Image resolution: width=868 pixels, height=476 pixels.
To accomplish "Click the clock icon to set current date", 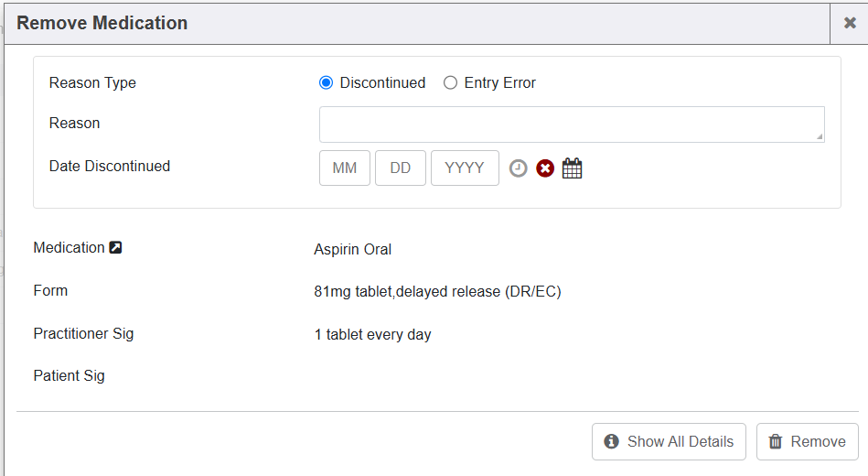I will coord(519,168).
